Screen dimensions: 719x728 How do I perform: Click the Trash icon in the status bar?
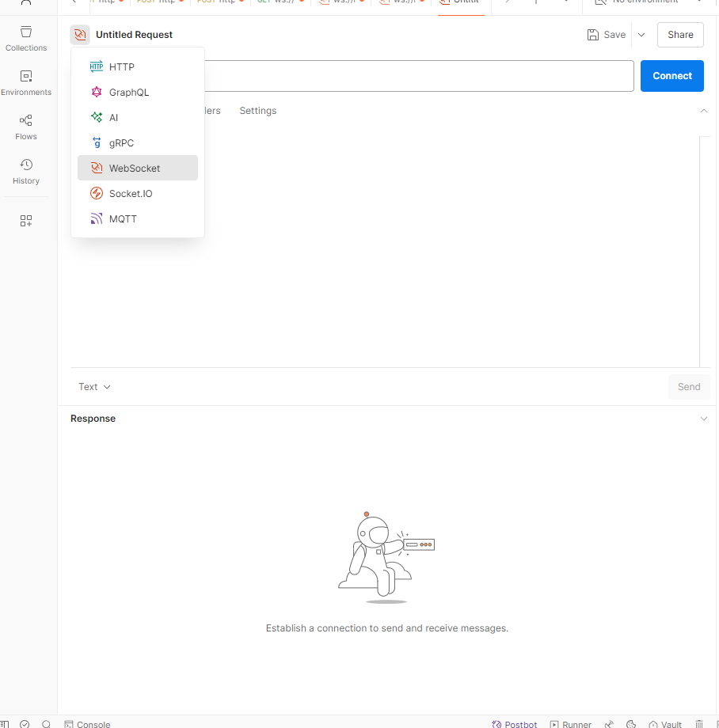[699, 724]
